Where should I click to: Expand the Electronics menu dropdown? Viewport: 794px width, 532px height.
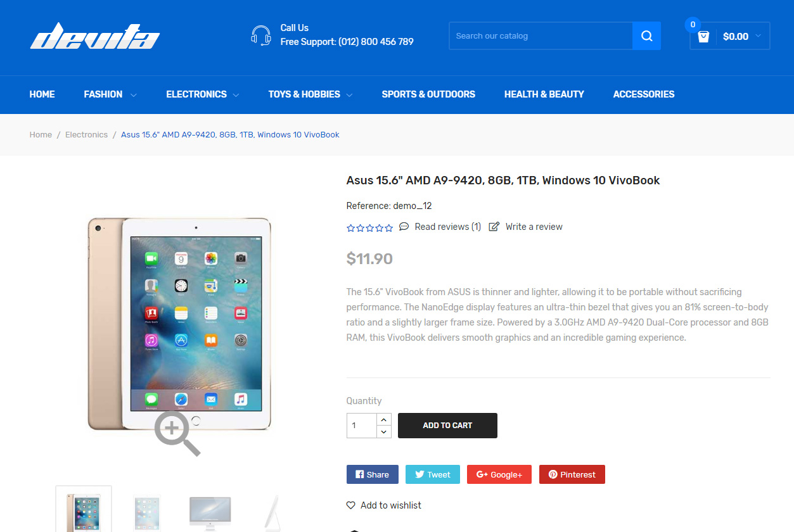pos(236,95)
